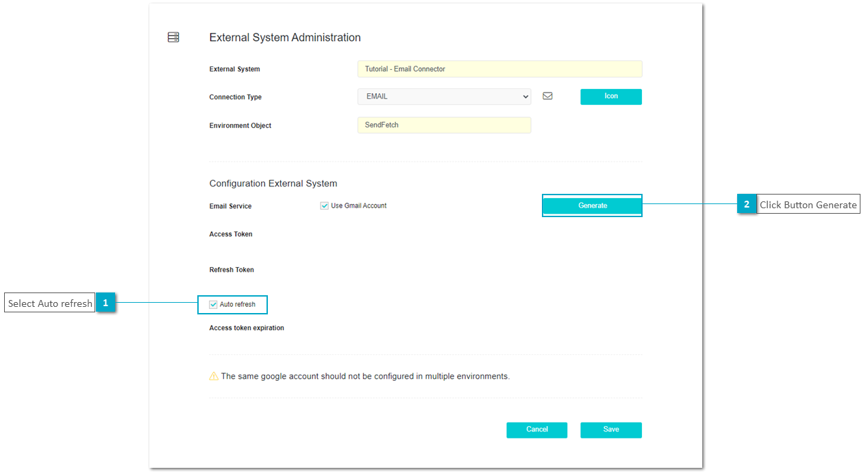Toggle the Use Gmail Account checkbox

(x=325, y=205)
